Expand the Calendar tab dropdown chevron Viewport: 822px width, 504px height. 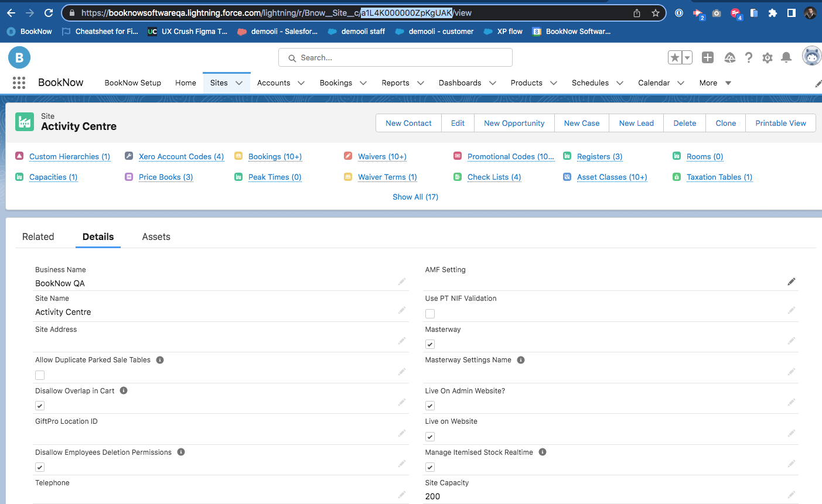coord(681,83)
